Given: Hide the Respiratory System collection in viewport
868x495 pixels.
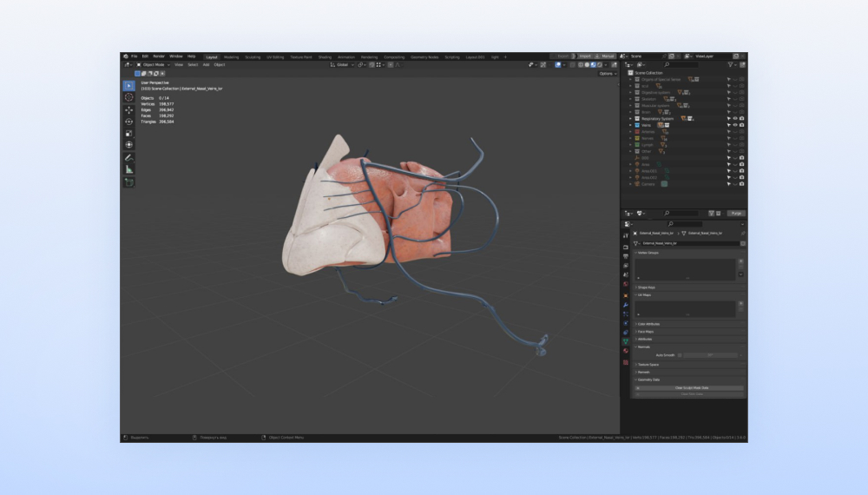Looking at the screenshot, I should 735,118.
